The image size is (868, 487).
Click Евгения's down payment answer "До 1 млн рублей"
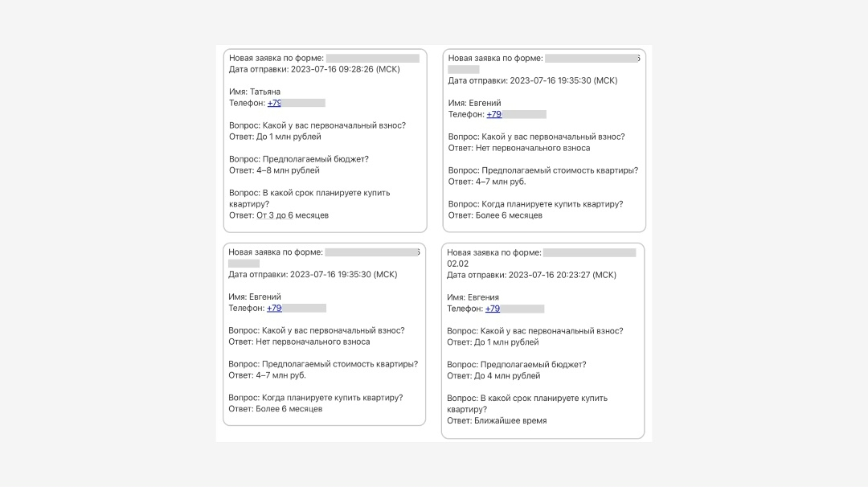coord(507,342)
